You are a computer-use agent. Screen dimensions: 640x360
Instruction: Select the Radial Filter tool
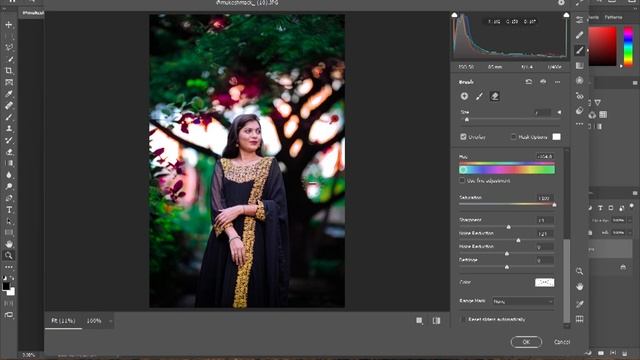[580, 80]
